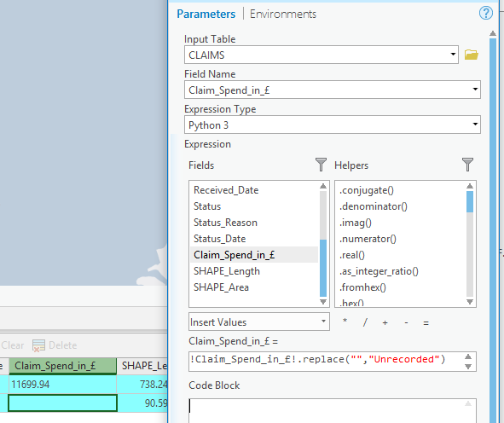The height and width of the screenshot is (423, 504).
Task: Select the Claim_Spend_in_£ column header
Action: click(62, 366)
